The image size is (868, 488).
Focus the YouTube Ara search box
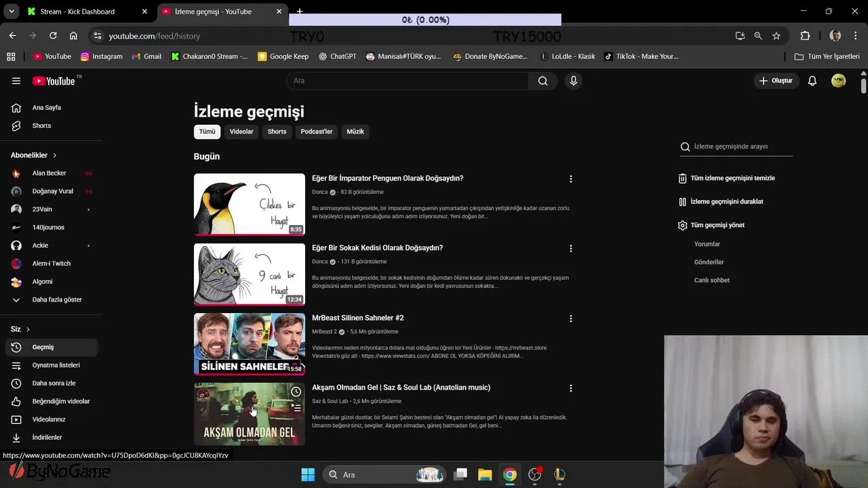pos(408,81)
